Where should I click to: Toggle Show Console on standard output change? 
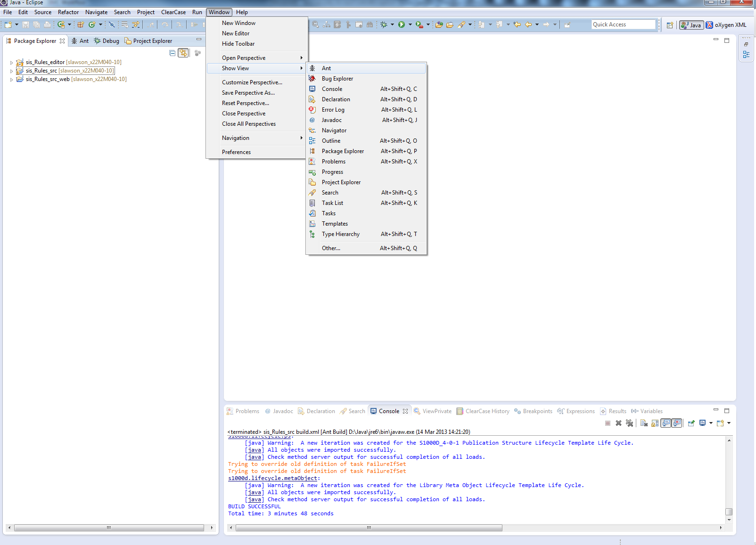[666, 423]
